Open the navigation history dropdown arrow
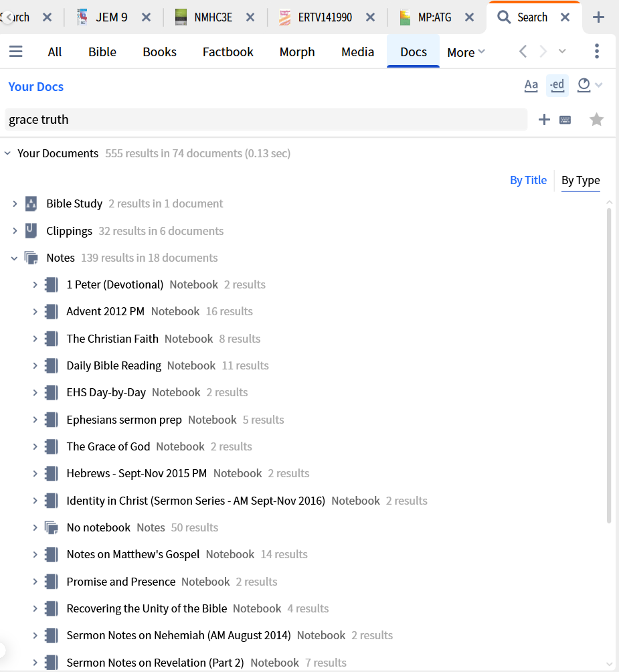The width and height of the screenshot is (619, 672). click(x=562, y=52)
